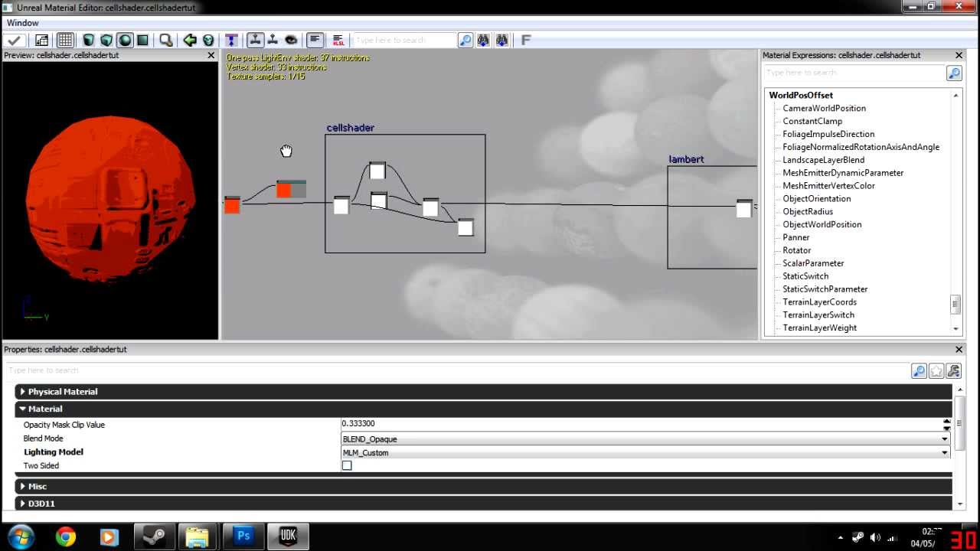
Task: Edit Opacity Mask Clip Value field
Action: point(641,424)
